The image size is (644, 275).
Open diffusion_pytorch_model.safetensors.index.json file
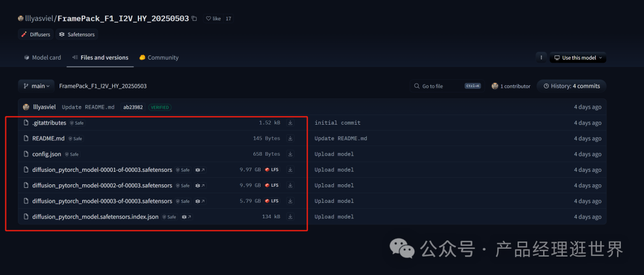point(95,217)
